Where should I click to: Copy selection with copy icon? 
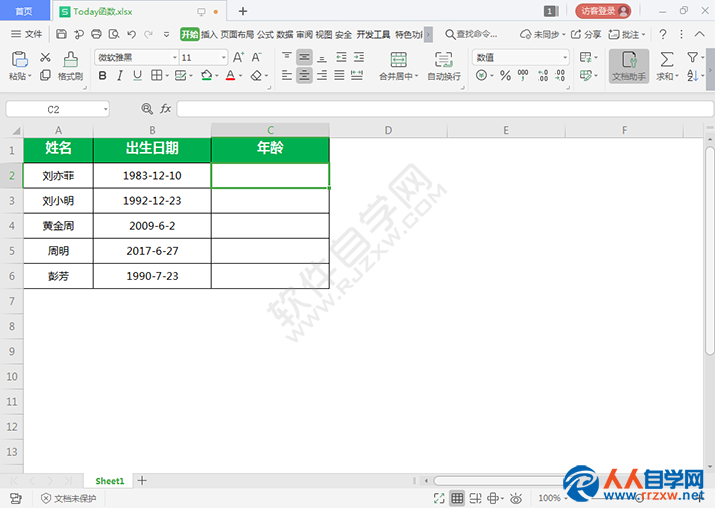coord(45,75)
